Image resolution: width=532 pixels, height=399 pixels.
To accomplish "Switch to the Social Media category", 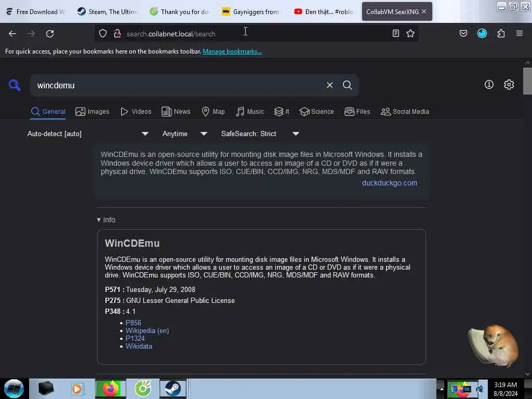I will coord(405,112).
